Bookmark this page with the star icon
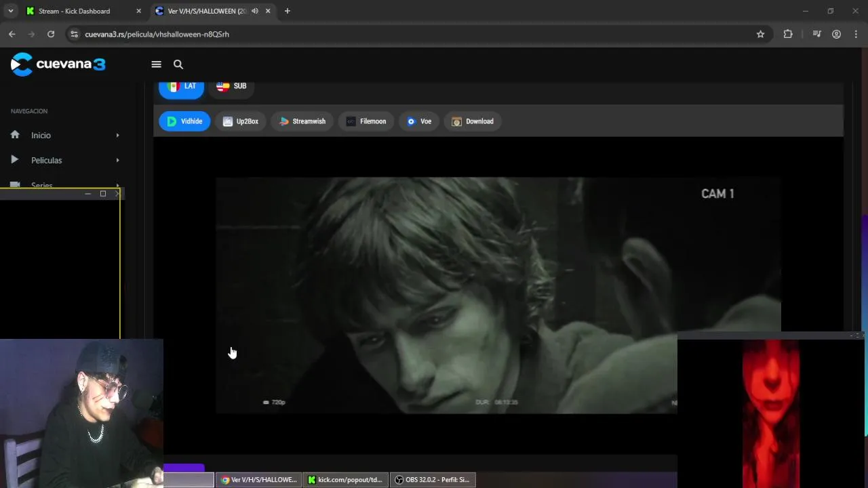 point(760,34)
